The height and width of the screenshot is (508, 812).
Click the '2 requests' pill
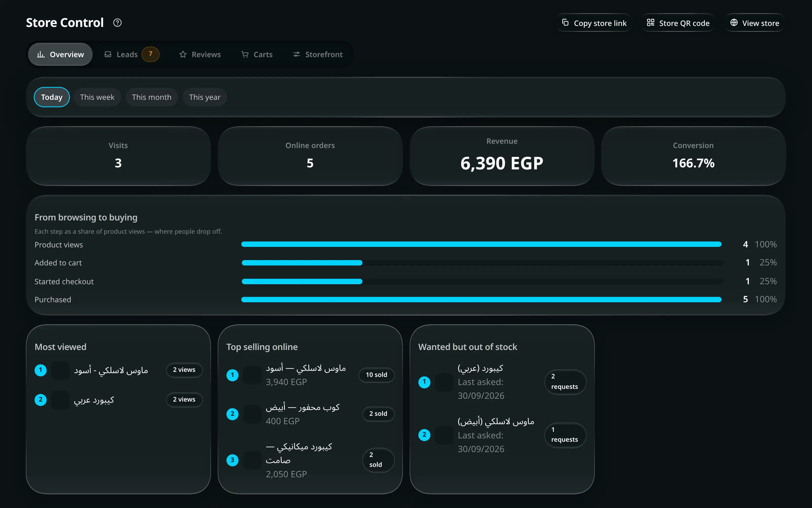[x=565, y=382]
